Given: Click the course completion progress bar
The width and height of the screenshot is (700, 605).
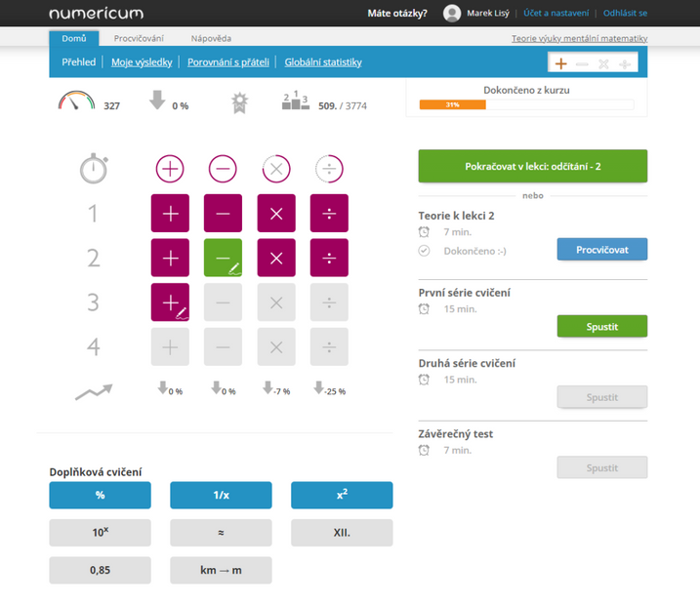Looking at the screenshot, I should 526,104.
